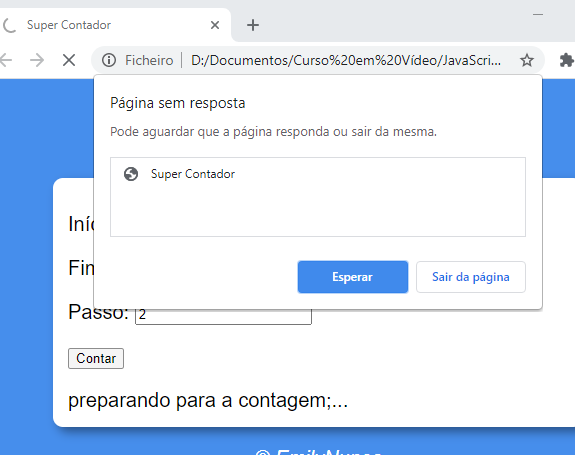This screenshot has height=455, width=575.
Task: Click the Passo input field
Action: pos(223,316)
